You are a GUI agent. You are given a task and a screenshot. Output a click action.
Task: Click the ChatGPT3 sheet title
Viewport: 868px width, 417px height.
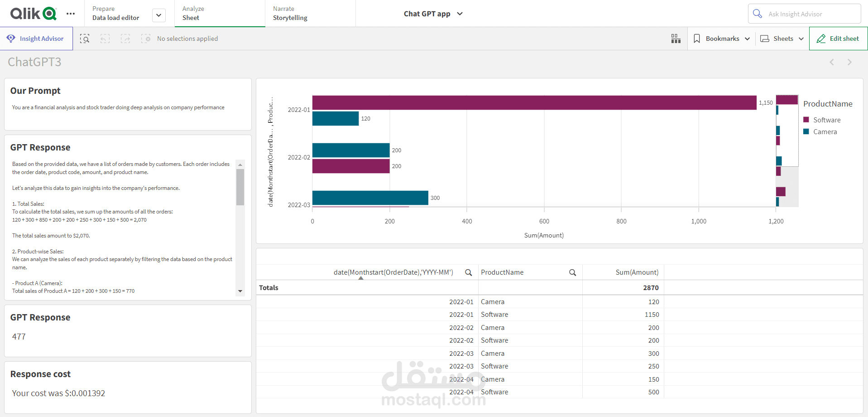pyautogui.click(x=34, y=62)
